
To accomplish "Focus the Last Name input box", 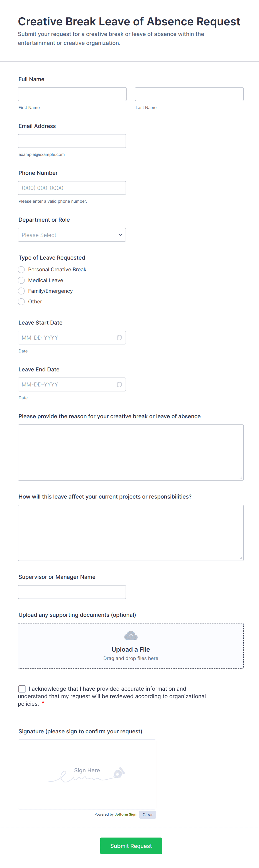I will [189, 94].
